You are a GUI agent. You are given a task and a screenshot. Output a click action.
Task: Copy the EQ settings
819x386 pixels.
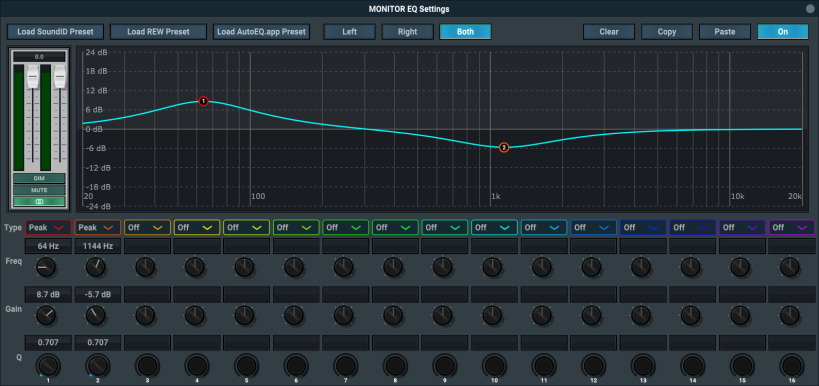(x=667, y=32)
